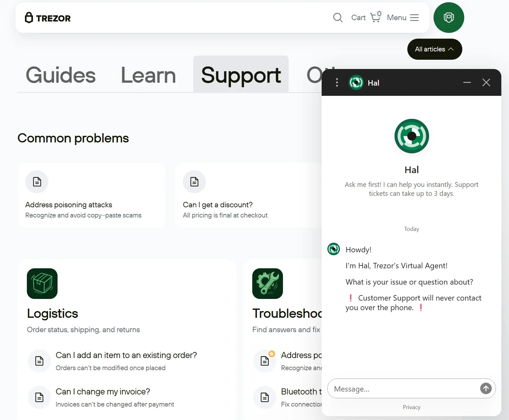Collapse the All articles dropdown
Screen dimensions: 509x420
point(435,49)
